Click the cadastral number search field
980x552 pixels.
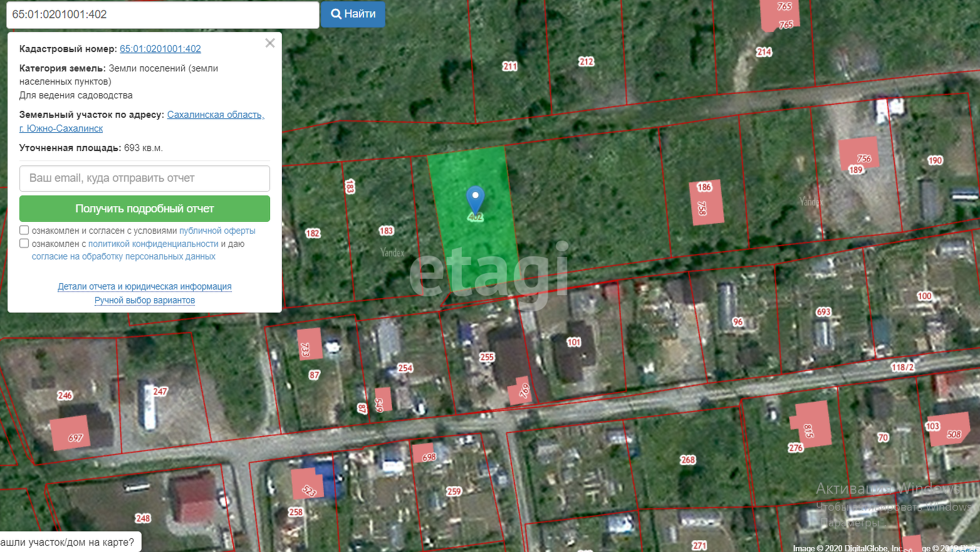coord(162,14)
